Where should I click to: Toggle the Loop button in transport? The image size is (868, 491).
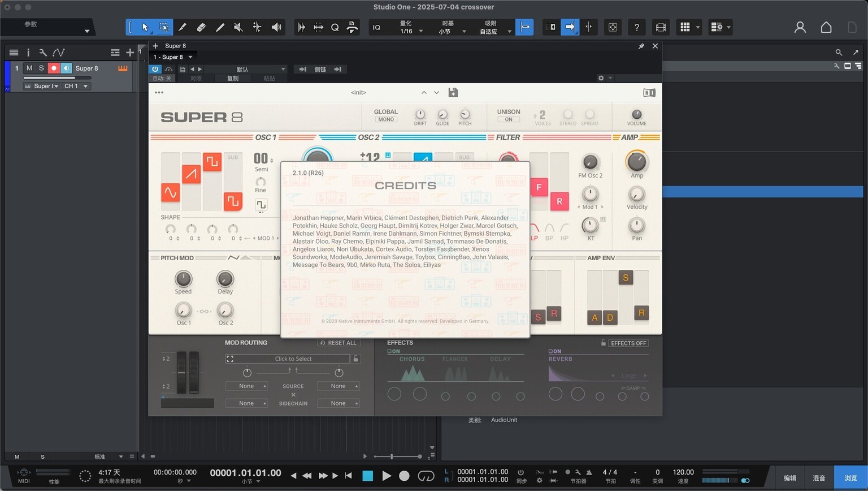[426, 476]
